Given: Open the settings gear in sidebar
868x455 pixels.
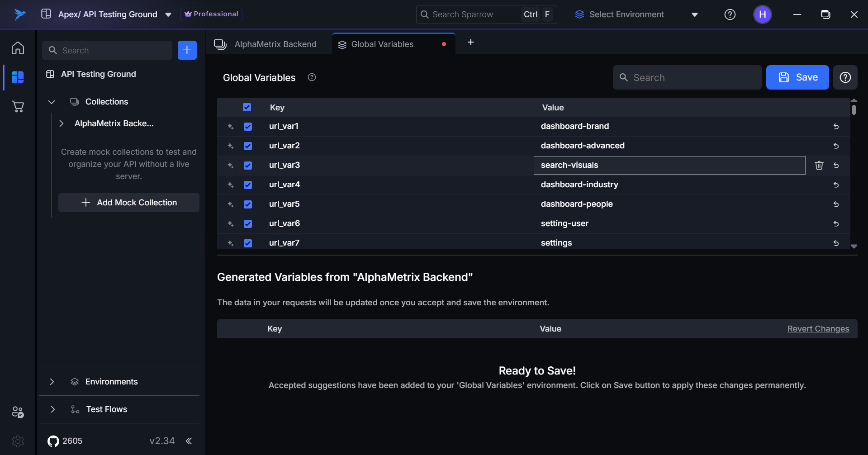Looking at the screenshot, I should tap(18, 441).
